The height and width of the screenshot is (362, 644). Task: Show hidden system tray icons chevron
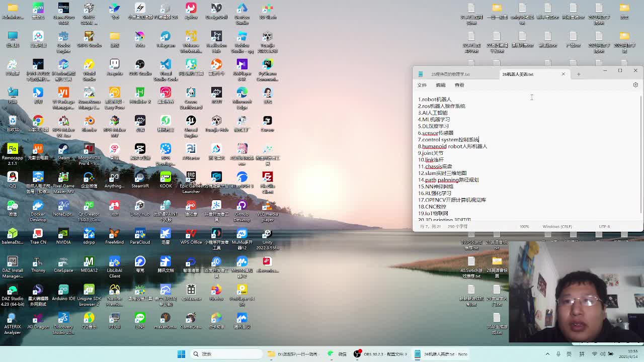(x=547, y=354)
